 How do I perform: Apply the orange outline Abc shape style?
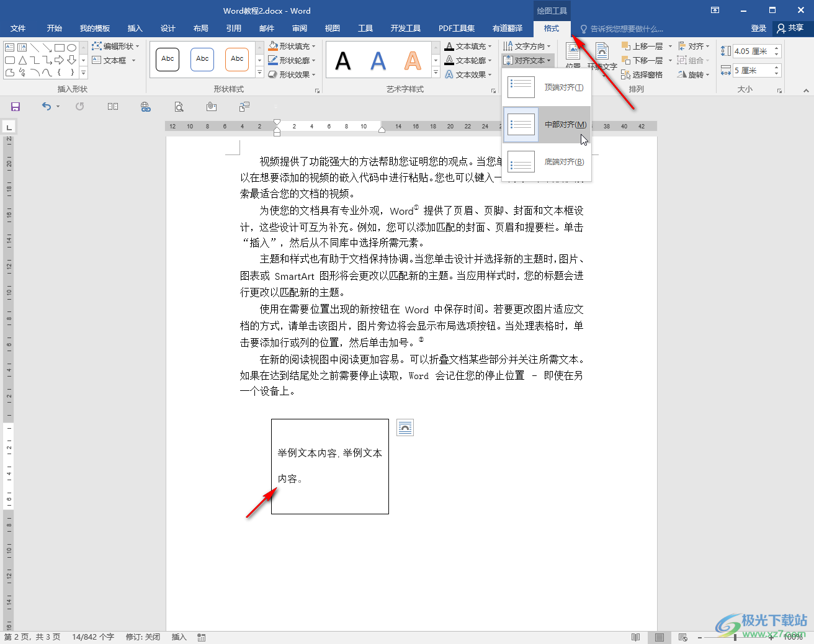[237, 59]
